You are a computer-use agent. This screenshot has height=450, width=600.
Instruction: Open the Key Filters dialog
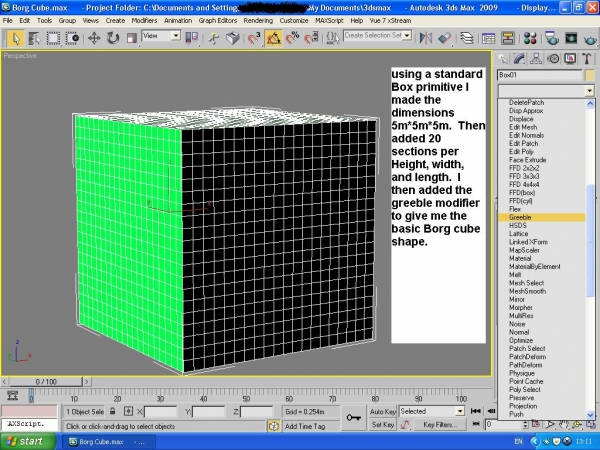(x=440, y=425)
